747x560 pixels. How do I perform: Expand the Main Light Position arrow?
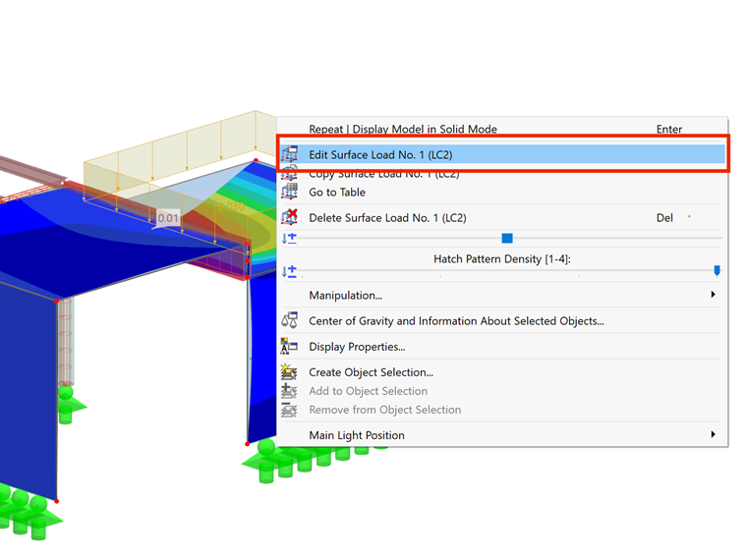(714, 434)
